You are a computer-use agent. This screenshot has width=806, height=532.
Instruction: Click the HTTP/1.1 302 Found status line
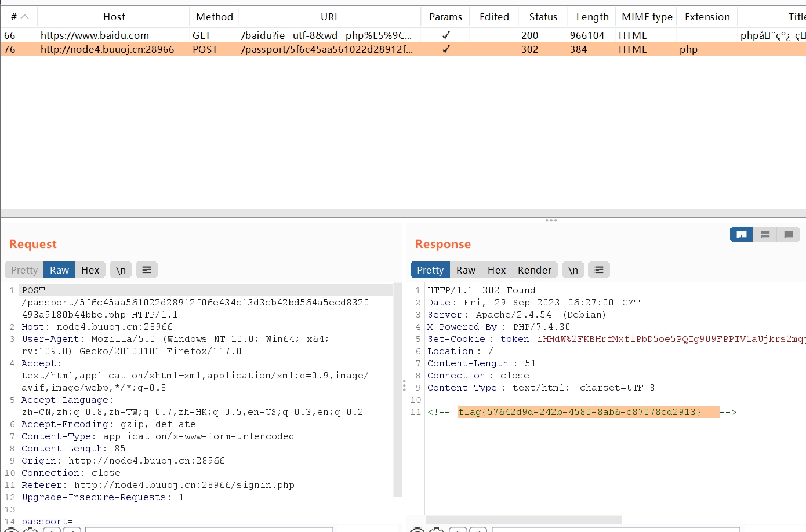(481, 290)
